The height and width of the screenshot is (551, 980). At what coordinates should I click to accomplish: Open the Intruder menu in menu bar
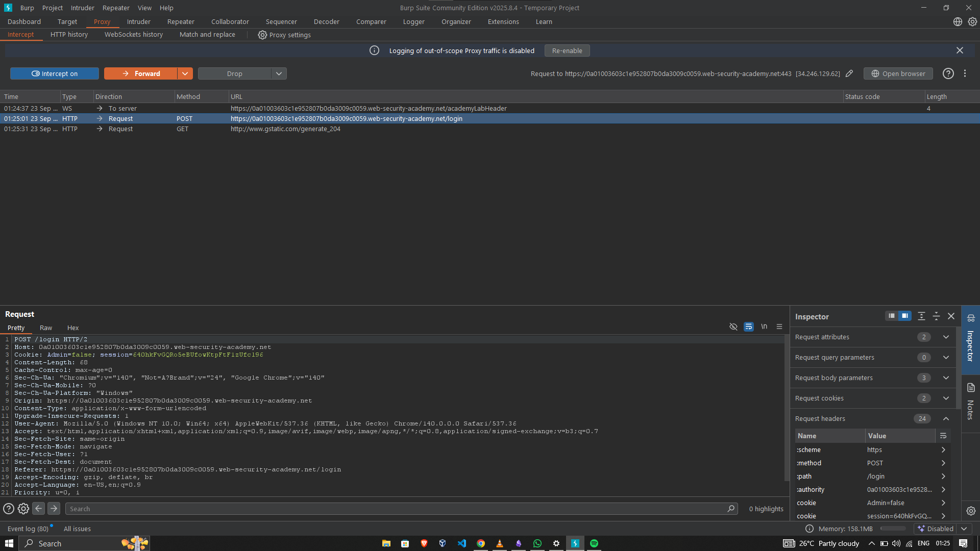click(83, 8)
